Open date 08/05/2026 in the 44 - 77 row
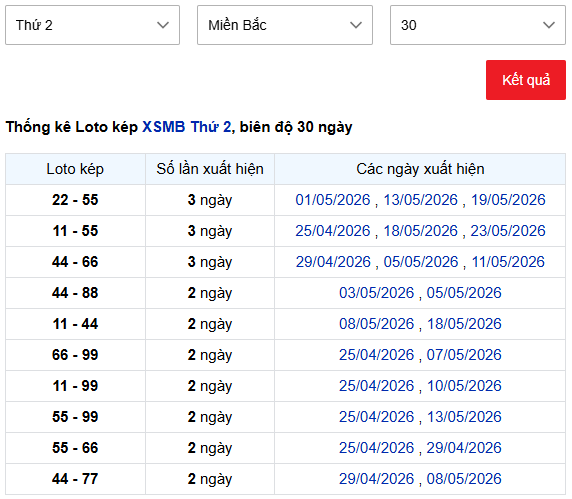 point(464,479)
